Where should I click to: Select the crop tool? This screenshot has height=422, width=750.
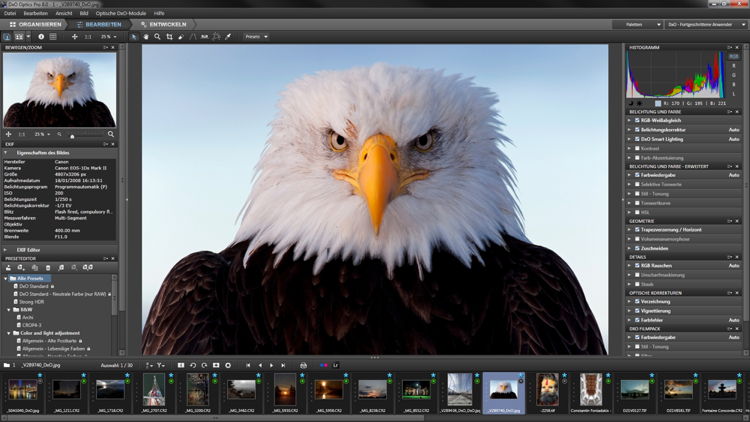[168, 37]
